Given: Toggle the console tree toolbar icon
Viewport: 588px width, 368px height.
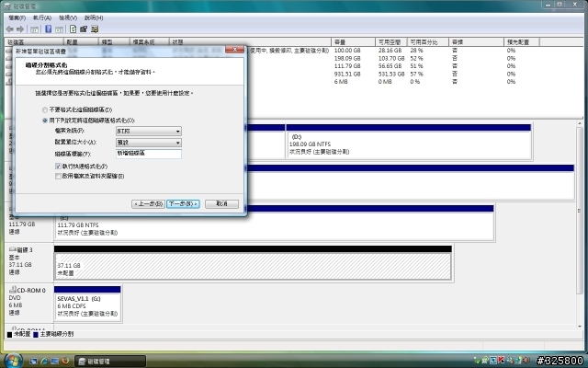Looking at the screenshot, I should pyautogui.click(x=35, y=29).
